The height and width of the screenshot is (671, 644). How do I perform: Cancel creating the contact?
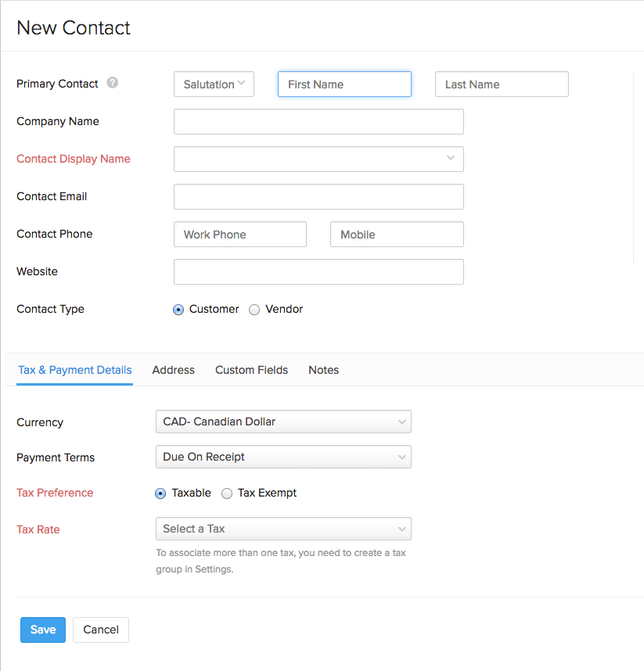click(100, 630)
